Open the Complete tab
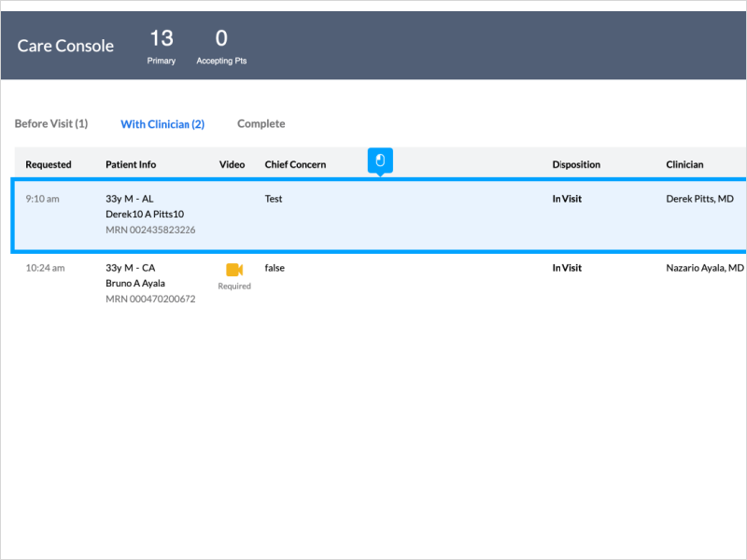The width and height of the screenshot is (747, 560). 261,124
